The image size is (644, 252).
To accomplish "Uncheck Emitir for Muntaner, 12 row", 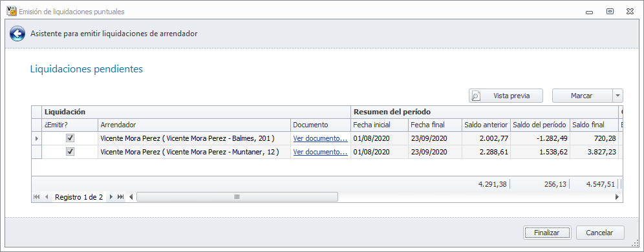I will pos(70,152).
